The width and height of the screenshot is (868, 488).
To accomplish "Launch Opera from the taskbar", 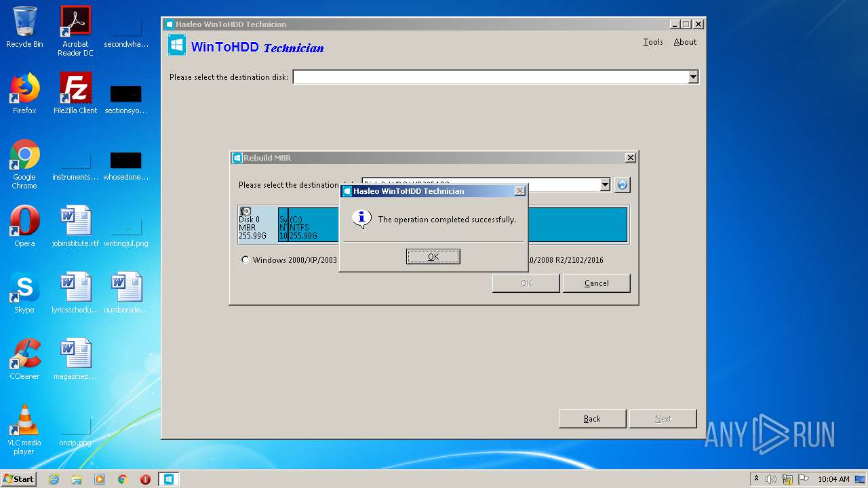I will click(x=145, y=479).
